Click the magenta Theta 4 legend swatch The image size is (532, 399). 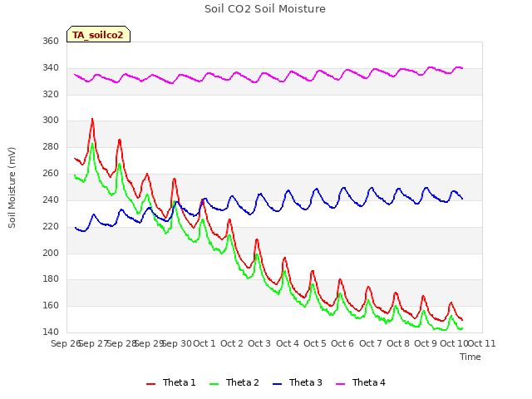point(340,384)
